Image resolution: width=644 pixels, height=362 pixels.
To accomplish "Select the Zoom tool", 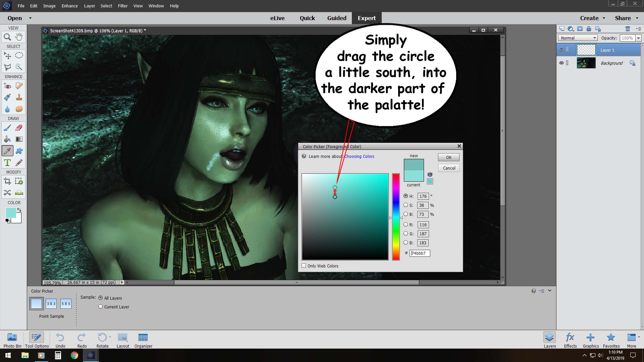I will (x=7, y=37).
